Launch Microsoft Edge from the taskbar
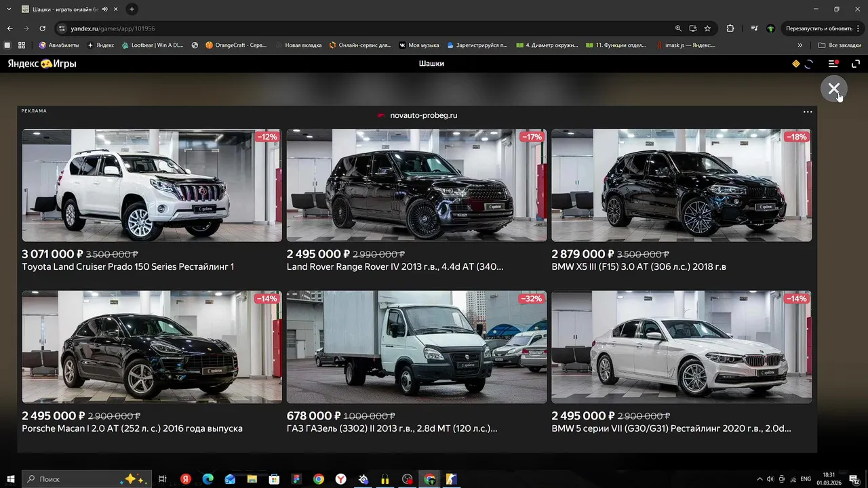The image size is (868, 488). point(208,479)
